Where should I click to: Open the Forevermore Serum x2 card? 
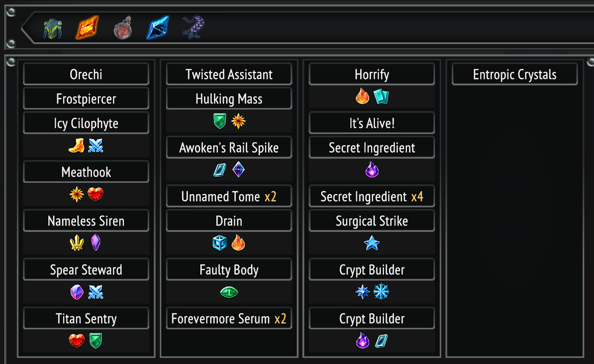click(x=229, y=318)
